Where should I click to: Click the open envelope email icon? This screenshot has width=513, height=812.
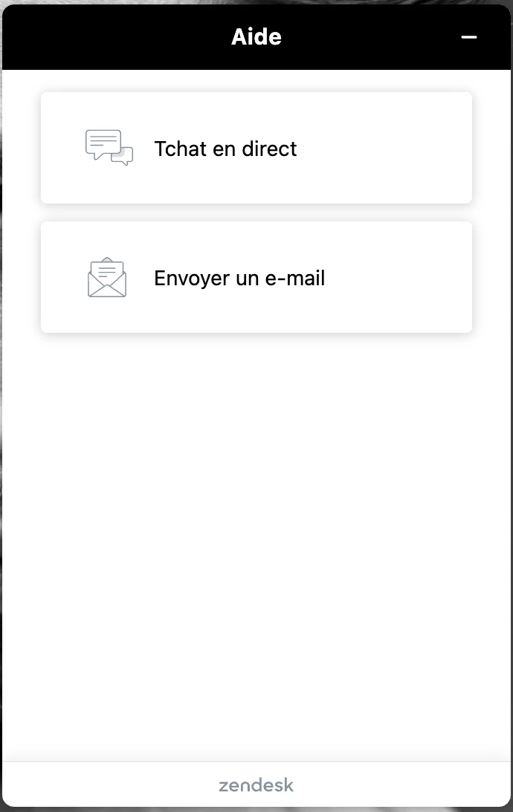(107, 277)
